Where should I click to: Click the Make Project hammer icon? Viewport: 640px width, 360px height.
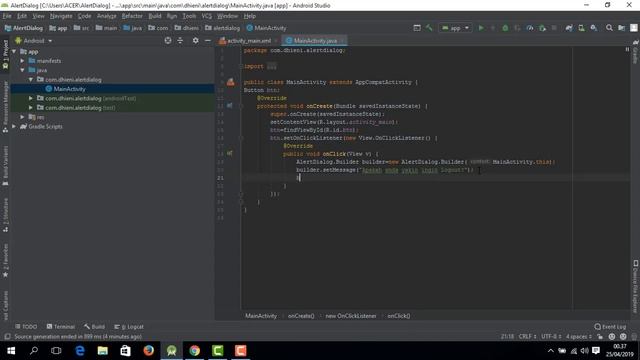(x=429, y=28)
